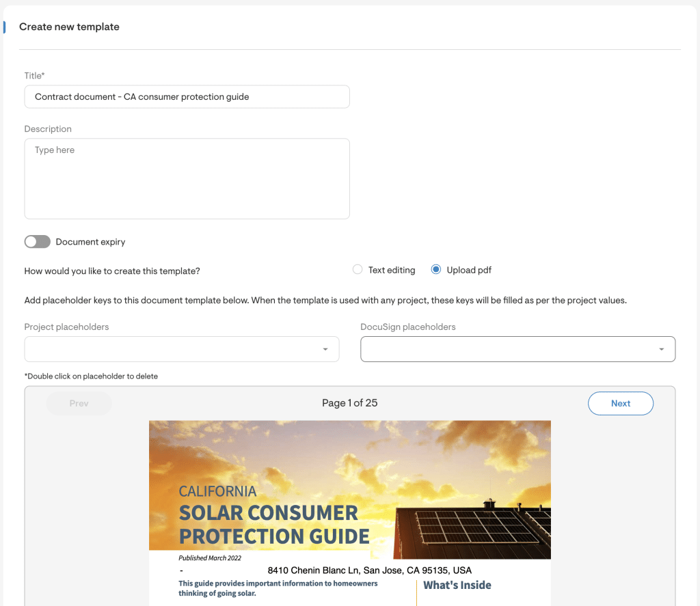Viewport: 700px width, 606px height.
Task: Select the Title input field
Action: point(187,96)
